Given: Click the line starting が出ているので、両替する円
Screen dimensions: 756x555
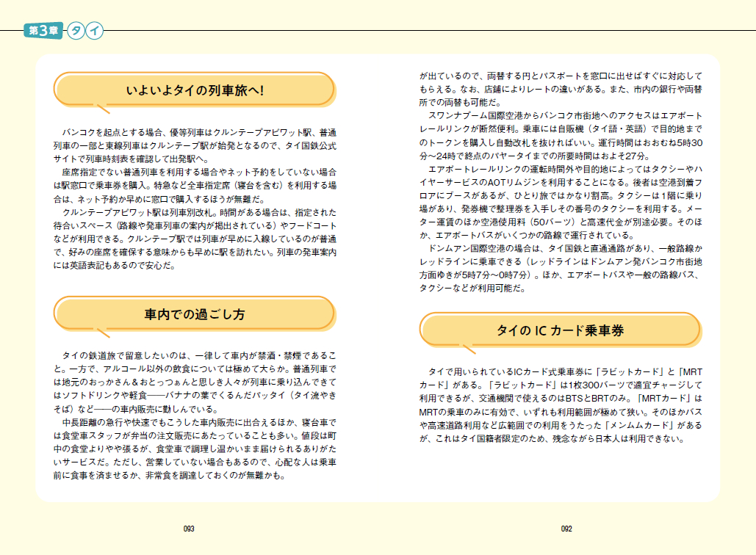Looking at the screenshot, I should tap(561, 76).
